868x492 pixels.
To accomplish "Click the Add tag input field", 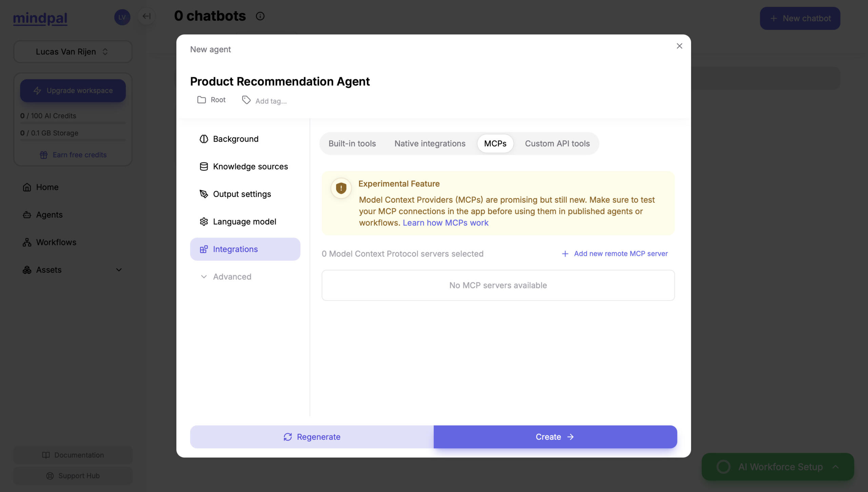I will [x=271, y=101].
